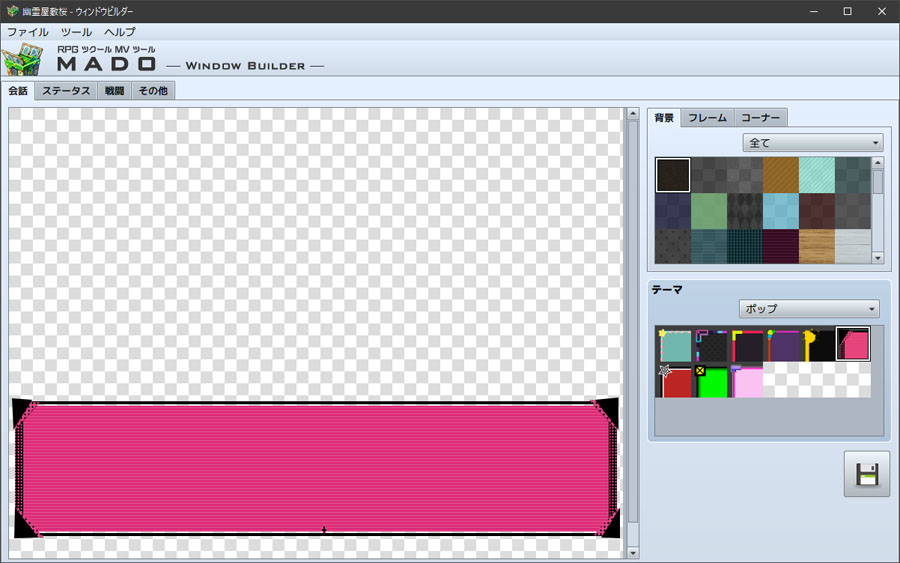This screenshot has width=900, height=563.
Task: Select the wood grain background swatch
Action: click(x=817, y=247)
